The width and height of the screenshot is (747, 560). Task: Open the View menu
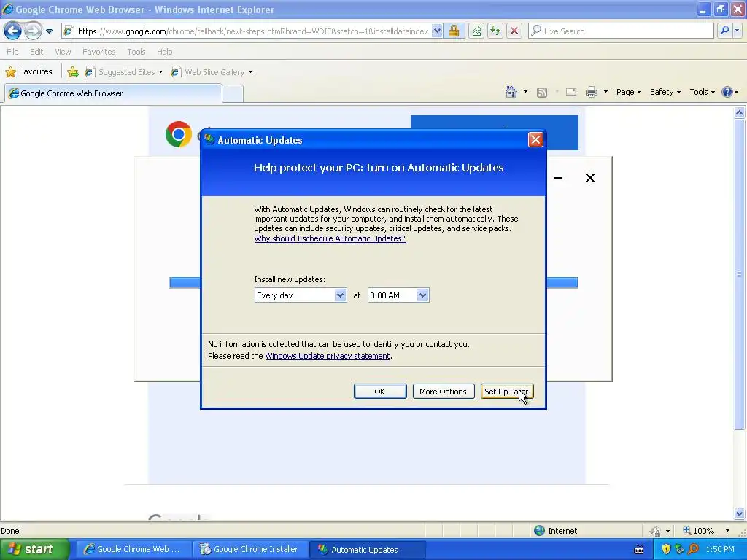coord(63,52)
